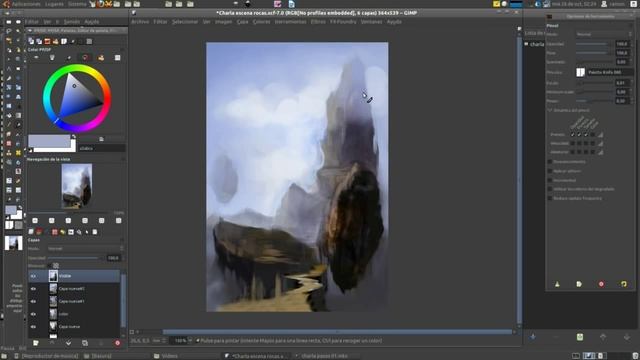This screenshot has height=360, width=640.
Task: Click the foreground color swatch below color wheel
Action: (x=49, y=141)
